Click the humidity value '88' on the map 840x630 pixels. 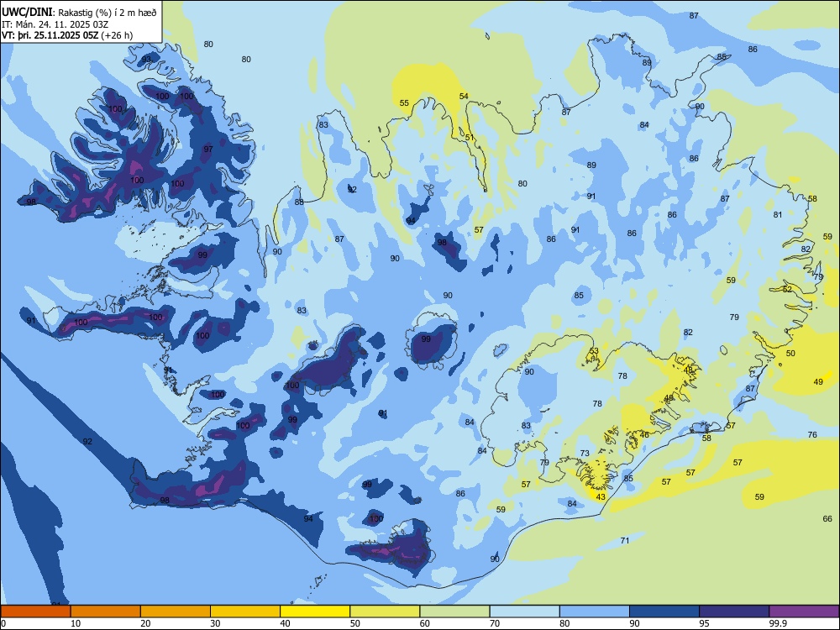tap(299, 202)
